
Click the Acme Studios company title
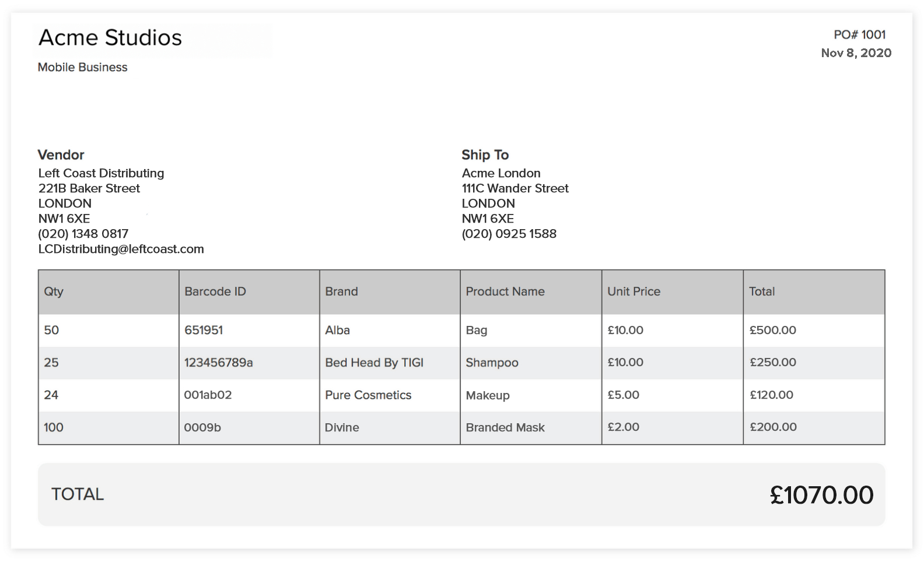point(110,38)
